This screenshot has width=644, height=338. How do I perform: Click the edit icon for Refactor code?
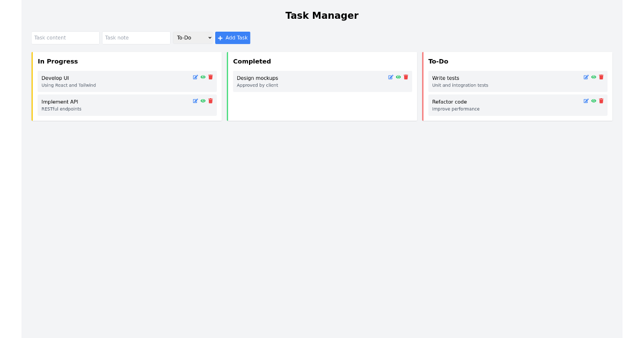(586, 100)
